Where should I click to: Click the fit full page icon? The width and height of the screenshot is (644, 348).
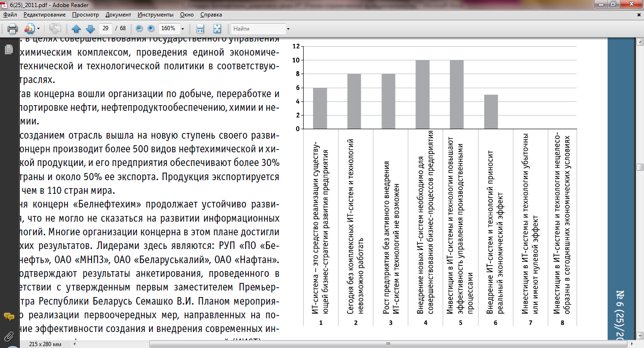pos(217,28)
